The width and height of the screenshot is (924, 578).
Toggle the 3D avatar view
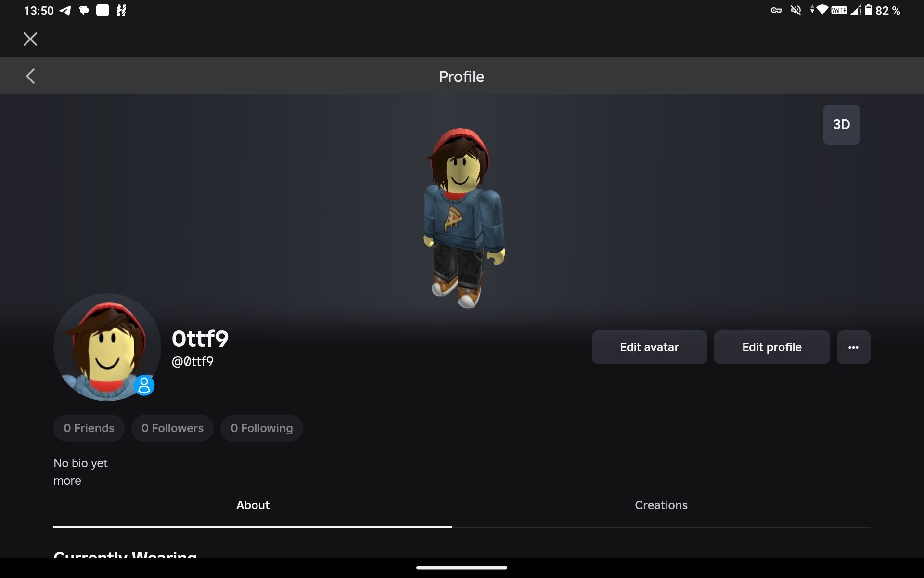[x=841, y=125]
